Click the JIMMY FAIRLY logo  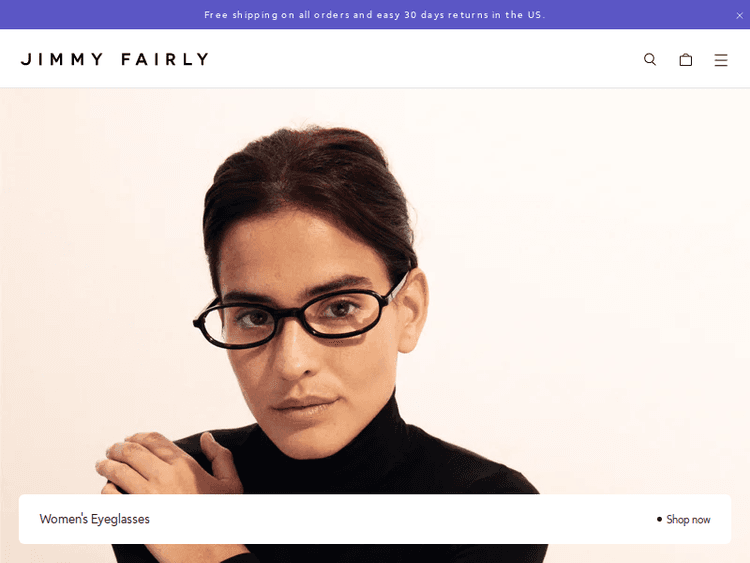115,59
